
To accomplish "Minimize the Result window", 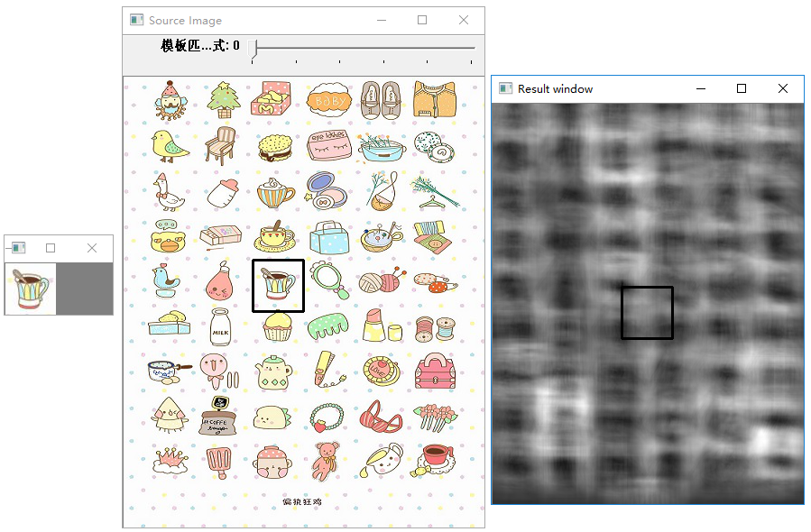I will pos(701,89).
